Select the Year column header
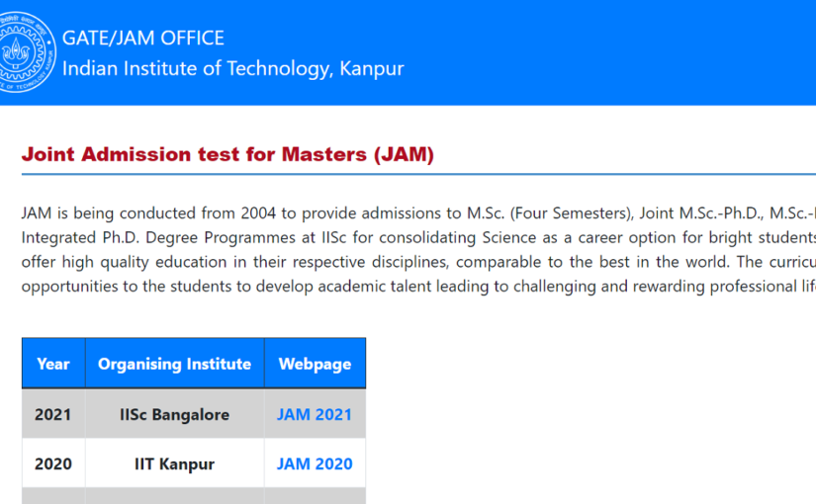Screen dimensions: 816x504 pyautogui.click(x=53, y=364)
